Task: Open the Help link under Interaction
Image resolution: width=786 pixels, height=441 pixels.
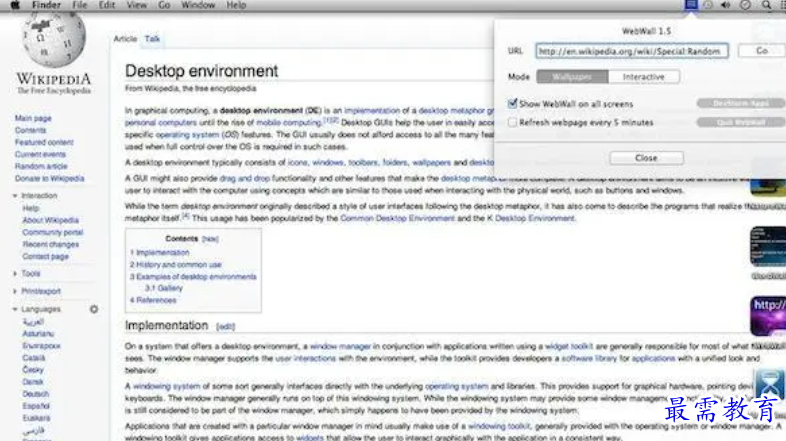Action: click(30, 208)
